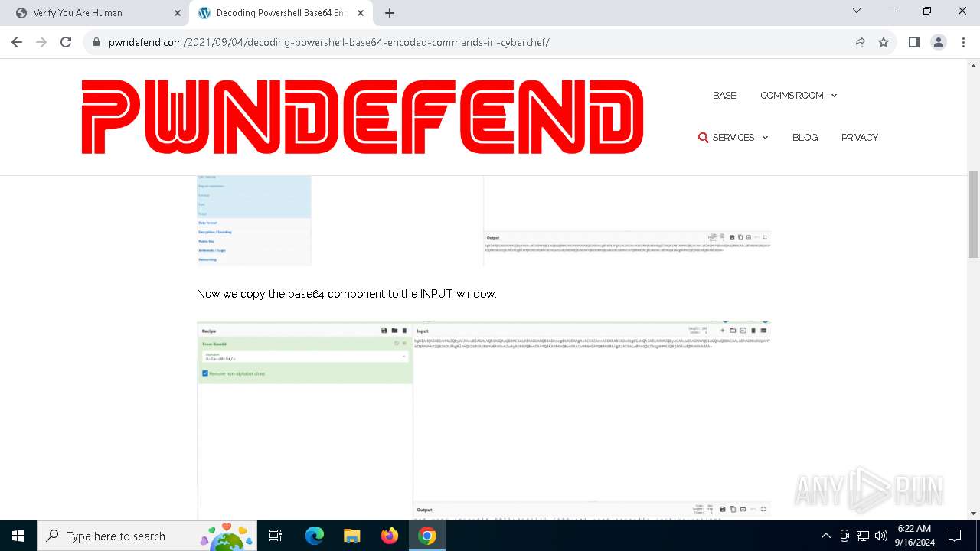Image resolution: width=980 pixels, height=551 pixels.
Task: Share this page icon
Action: (859, 42)
